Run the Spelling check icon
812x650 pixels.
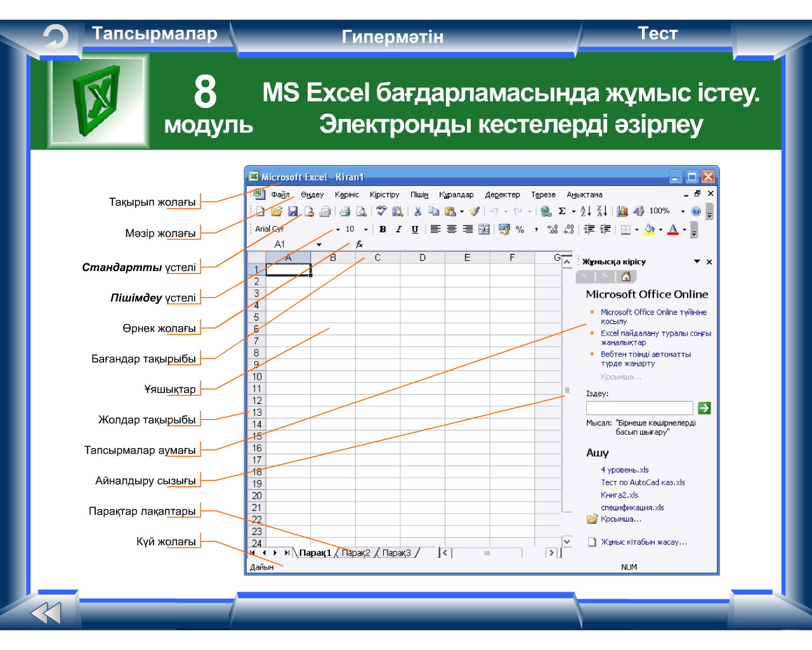[x=381, y=211]
